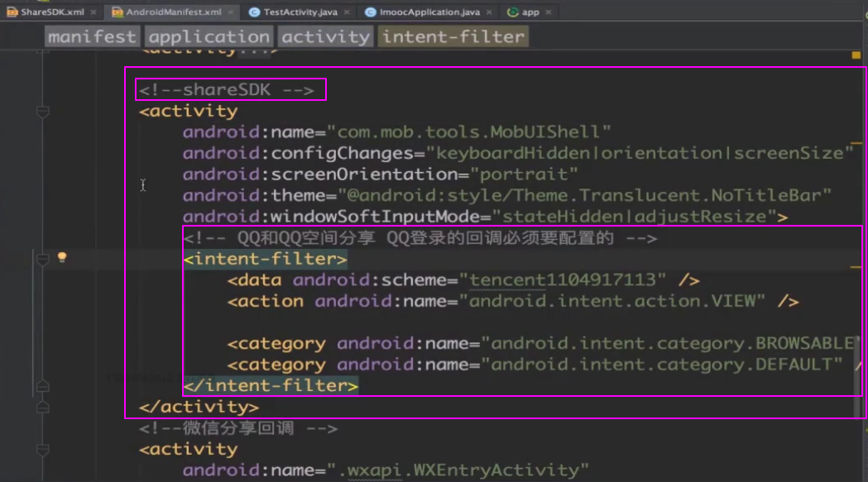Click the category DEFAULT value
The image size is (868, 482).
661,364
